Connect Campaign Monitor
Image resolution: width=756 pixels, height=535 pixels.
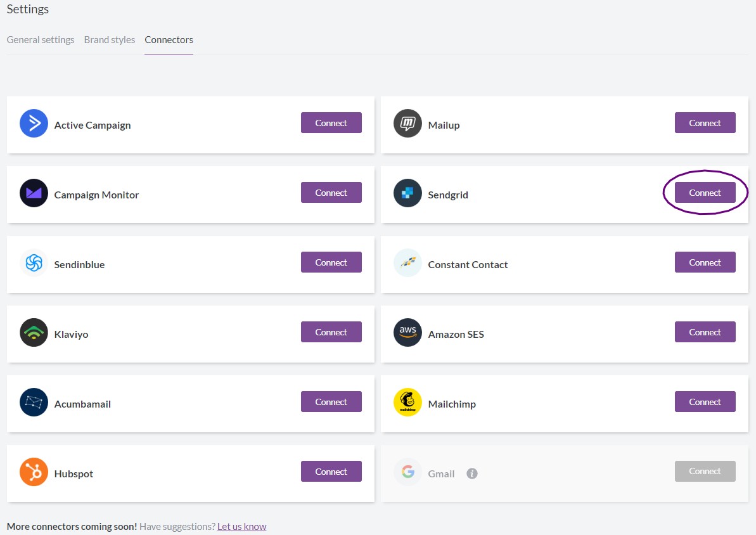(x=331, y=193)
